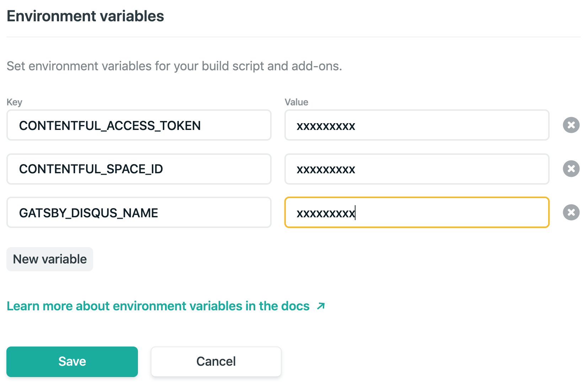
Task: Select the CONTENTFUL_SPACE_ID key input
Action: pos(139,169)
